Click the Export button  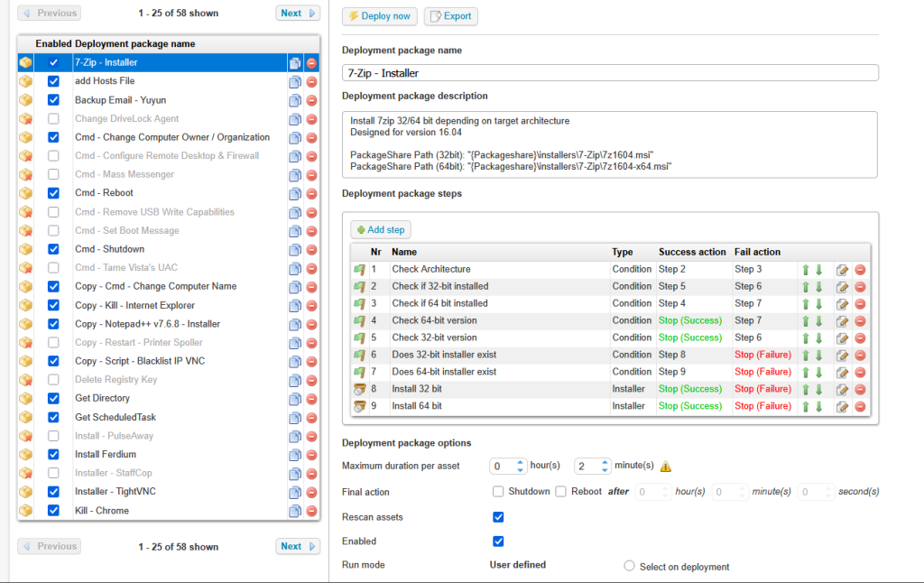[451, 16]
